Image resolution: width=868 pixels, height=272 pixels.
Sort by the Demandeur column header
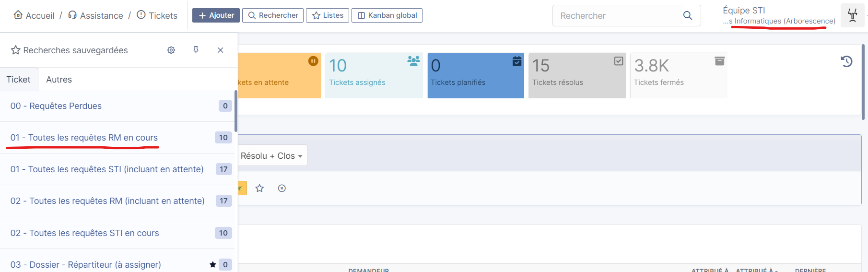tap(368, 270)
